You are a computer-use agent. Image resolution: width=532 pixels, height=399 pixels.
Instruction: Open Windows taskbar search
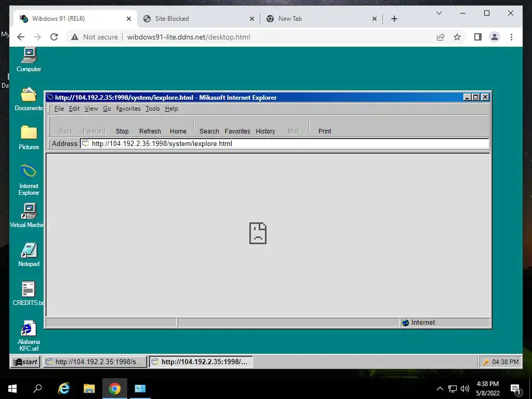click(x=37, y=389)
